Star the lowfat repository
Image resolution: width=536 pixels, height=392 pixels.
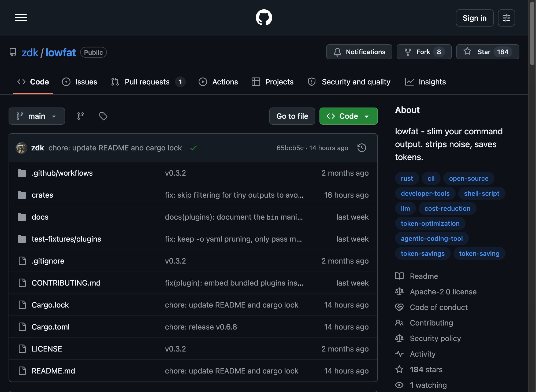coord(488,52)
